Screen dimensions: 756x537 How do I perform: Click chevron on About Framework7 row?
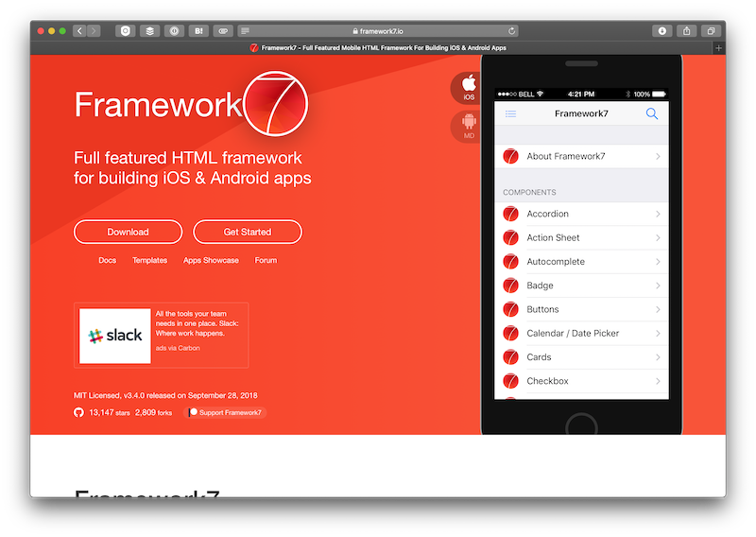[658, 156]
